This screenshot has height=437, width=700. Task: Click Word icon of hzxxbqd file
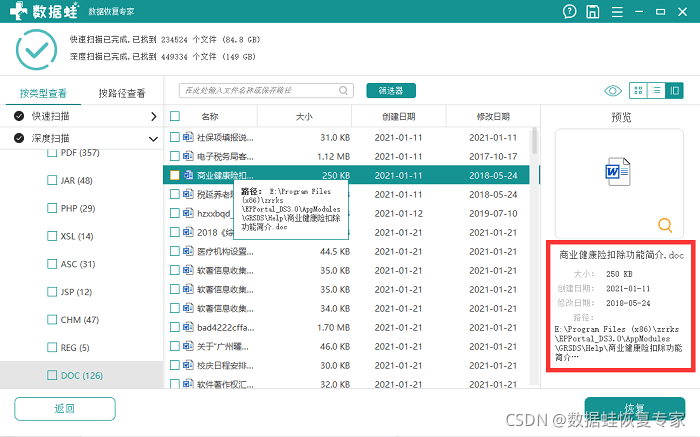point(188,213)
